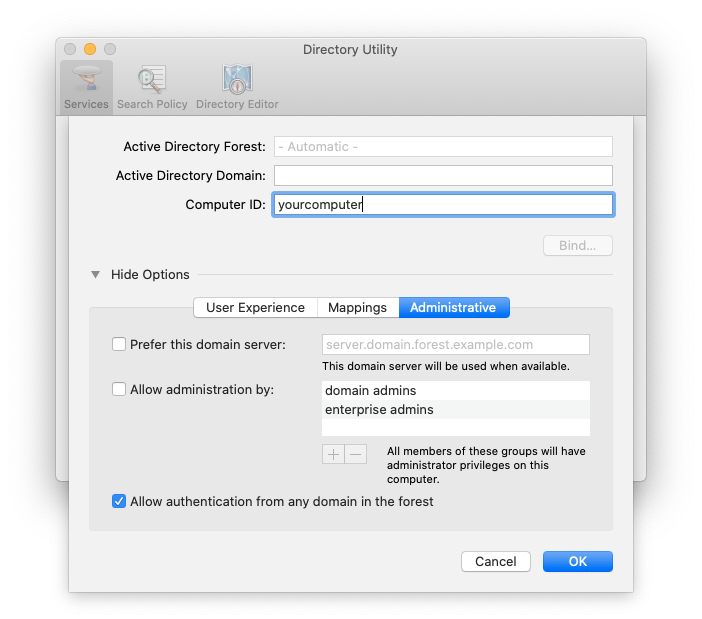This screenshot has height=619, width=702.
Task: Enable Allow administration by checkbox
Action: [x=119, y=389]
